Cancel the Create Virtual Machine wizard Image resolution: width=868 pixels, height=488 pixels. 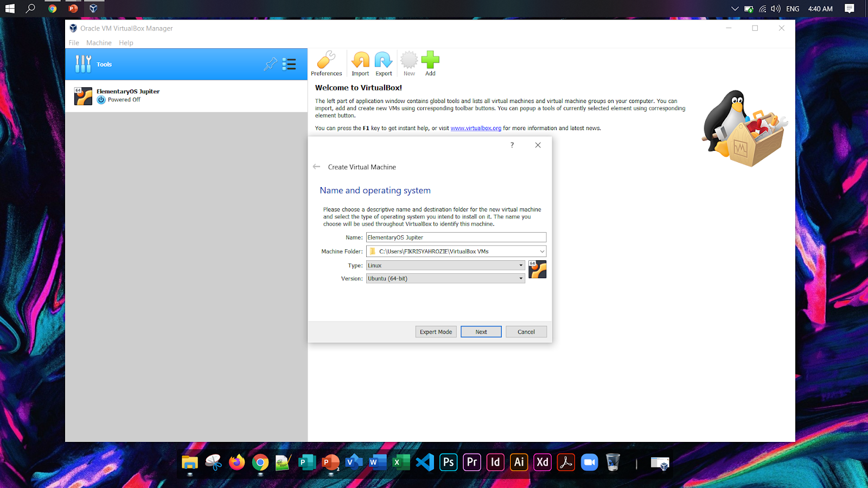tap(526, 332)
